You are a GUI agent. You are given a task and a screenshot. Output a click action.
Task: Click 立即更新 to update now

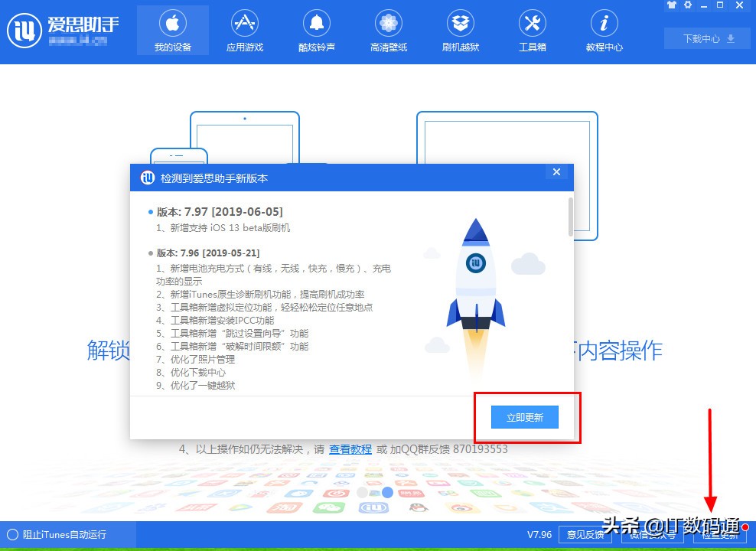pyautogui.click(x=525, y=417)
